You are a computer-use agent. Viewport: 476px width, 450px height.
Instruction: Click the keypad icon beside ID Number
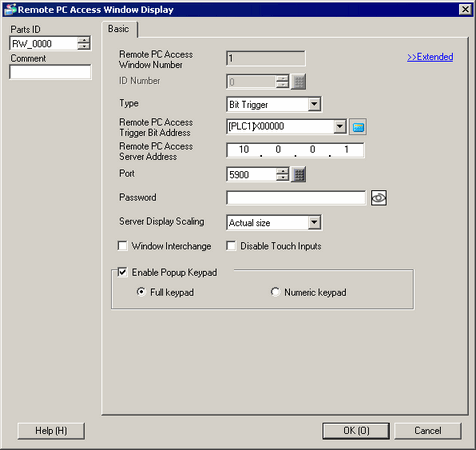tap(299, 82)
